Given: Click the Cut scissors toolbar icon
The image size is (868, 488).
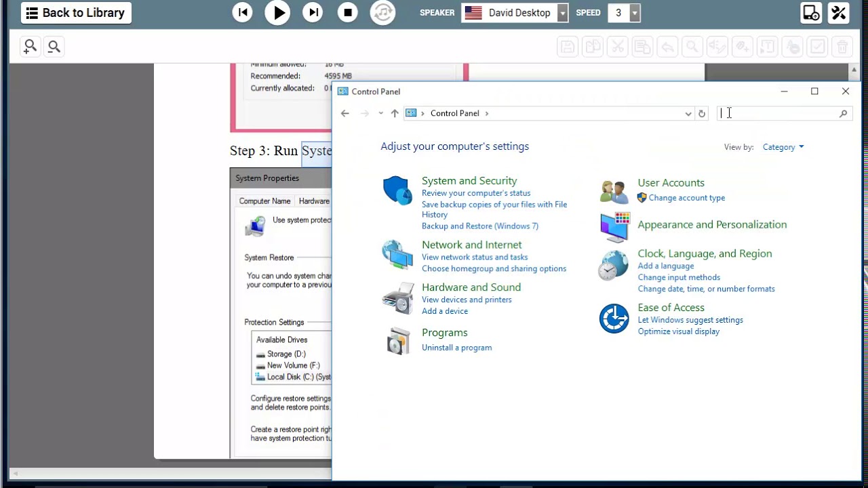Looking at the screenshot, I should pyautogui.click(x=618, y=47).
